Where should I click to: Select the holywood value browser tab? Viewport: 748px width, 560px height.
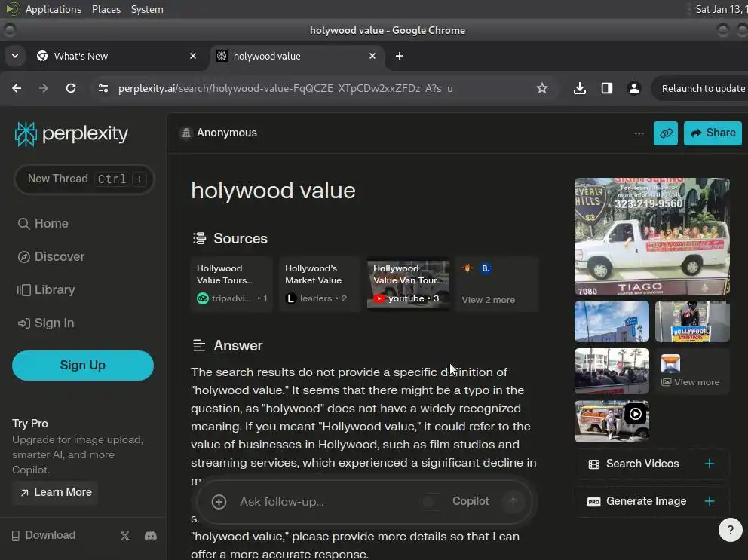[296, 57]
